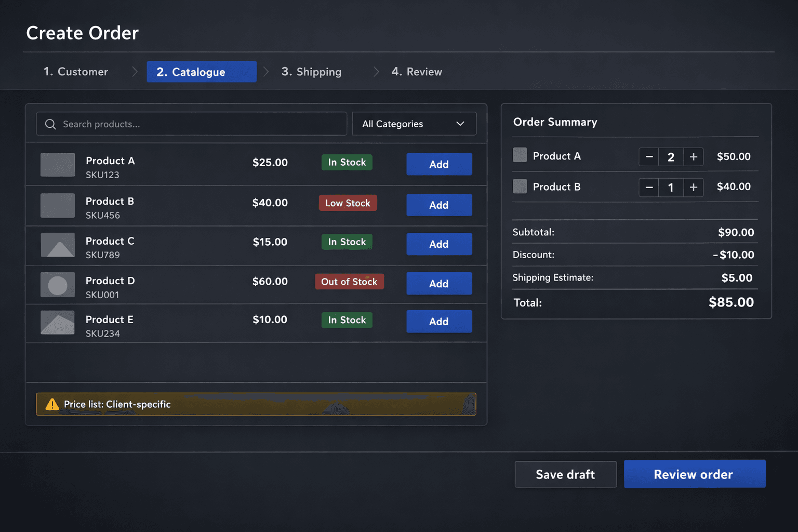Viewport: 798px width, 532px height.
Task: Click Review order
Action: (694, 474)
